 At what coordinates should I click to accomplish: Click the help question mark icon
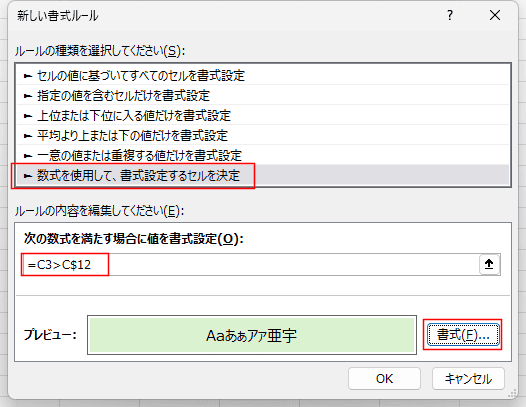tap(450, 15)
